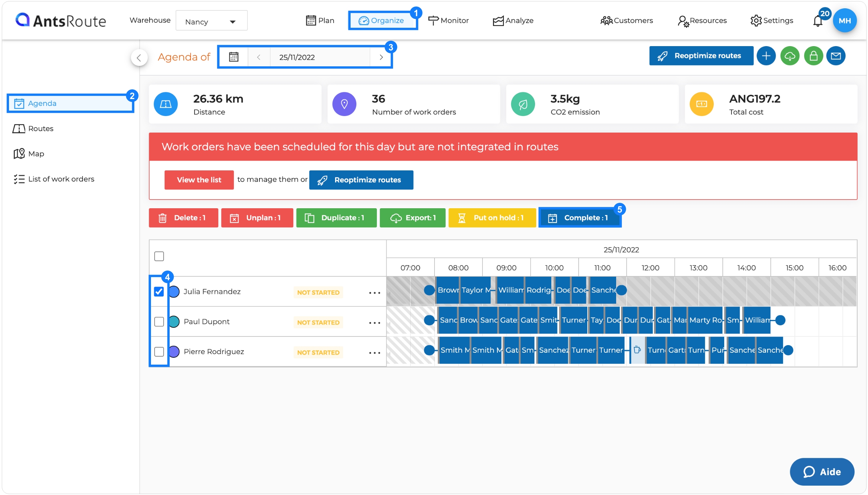Open Routes in the sidebar
Viewport: 868px width, 495px height.
tap(33, 129)
